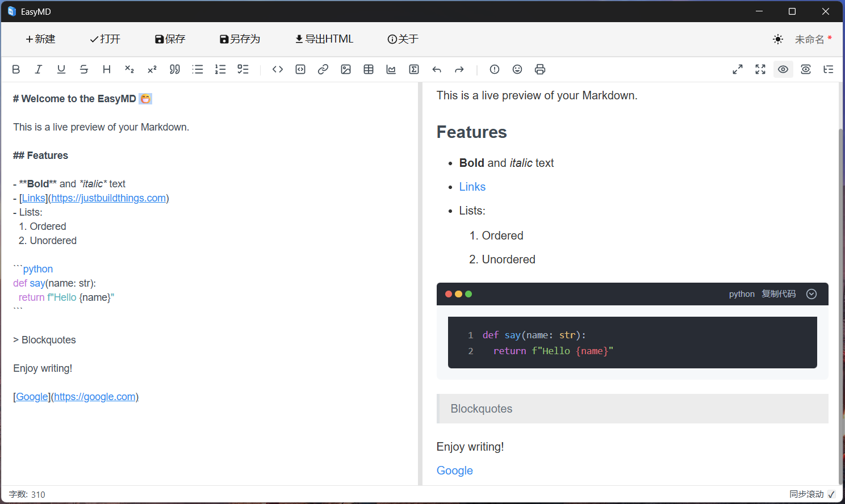Click the 导出HTML export menu item

pos(324,39)
